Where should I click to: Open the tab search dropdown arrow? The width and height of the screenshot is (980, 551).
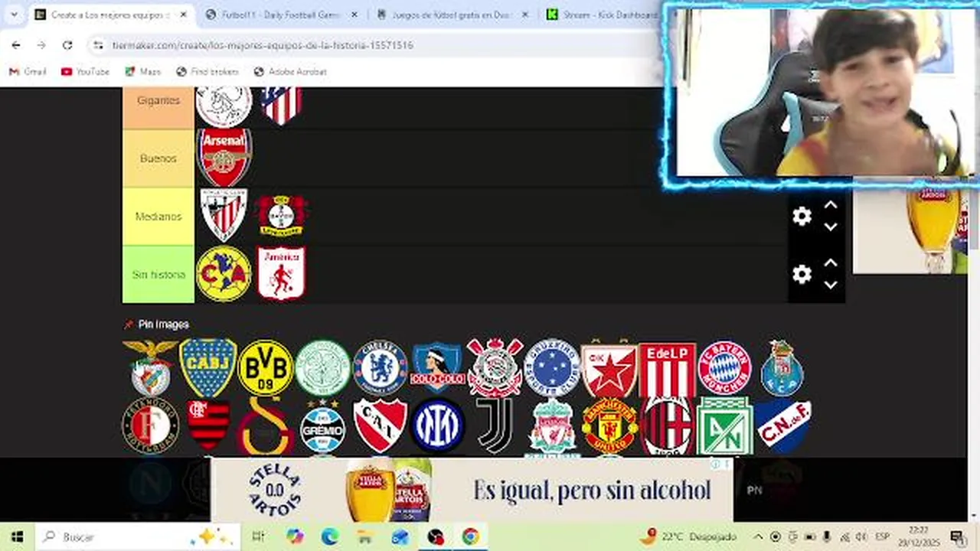coord(14,15)
